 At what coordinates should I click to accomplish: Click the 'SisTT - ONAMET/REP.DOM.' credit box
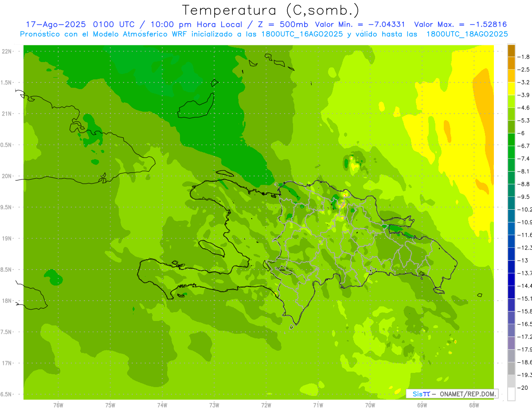click(x=452, y=393)
